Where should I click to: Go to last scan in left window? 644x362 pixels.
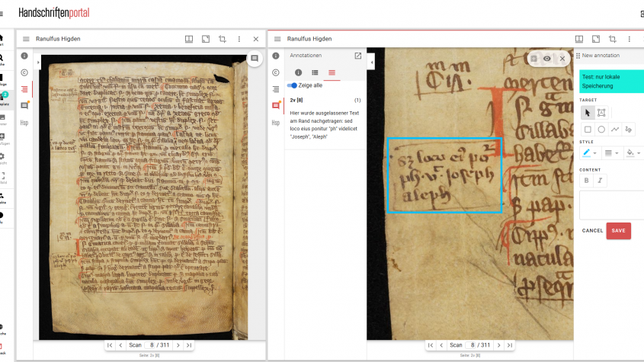click(189, 345)
